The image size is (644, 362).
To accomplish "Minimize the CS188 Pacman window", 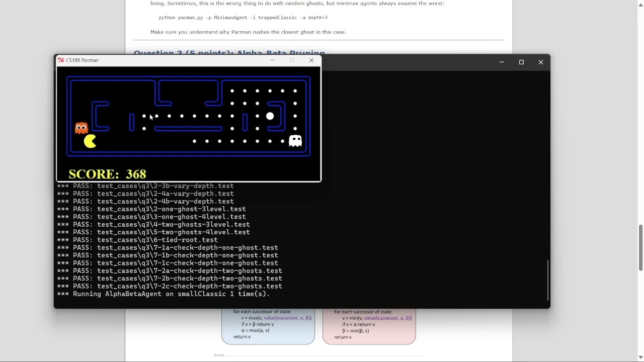I will (273, 60).
